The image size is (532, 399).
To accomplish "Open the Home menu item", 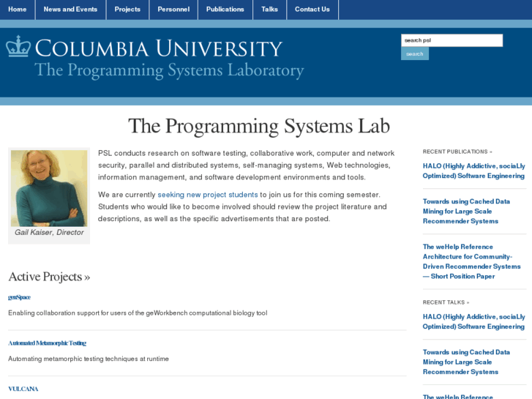I will click(x=18, y=10).
